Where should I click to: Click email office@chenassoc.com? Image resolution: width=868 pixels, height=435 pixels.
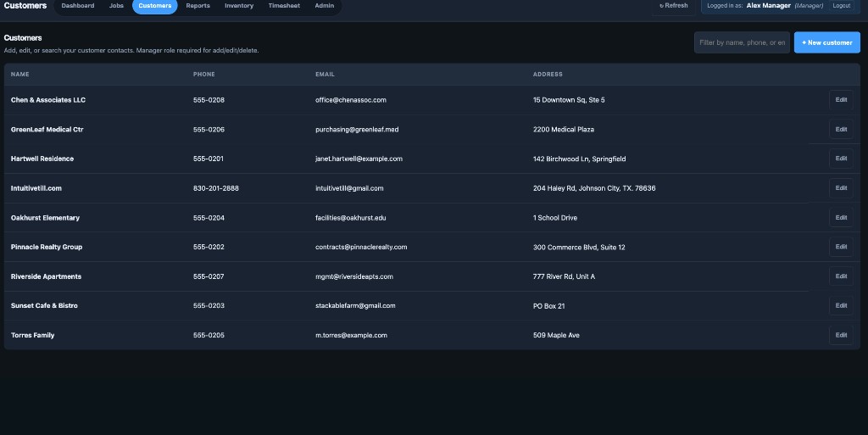pos(351,100)
